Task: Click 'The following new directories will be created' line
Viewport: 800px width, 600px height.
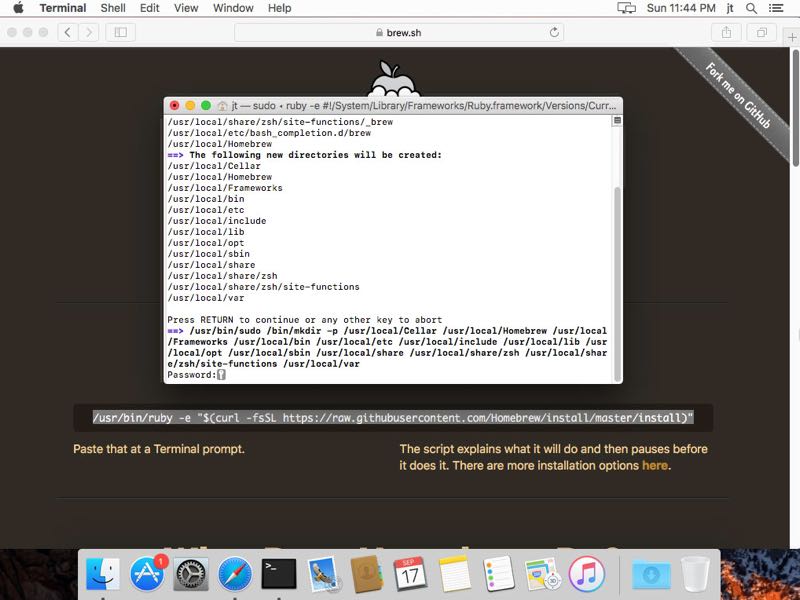Action: pos(305,155)
